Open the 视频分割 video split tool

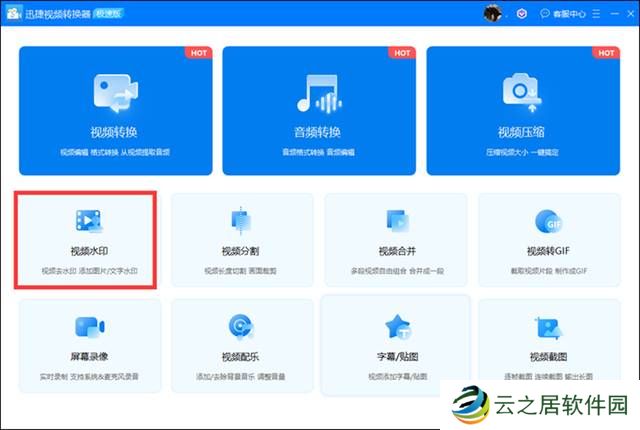point(241,240)
